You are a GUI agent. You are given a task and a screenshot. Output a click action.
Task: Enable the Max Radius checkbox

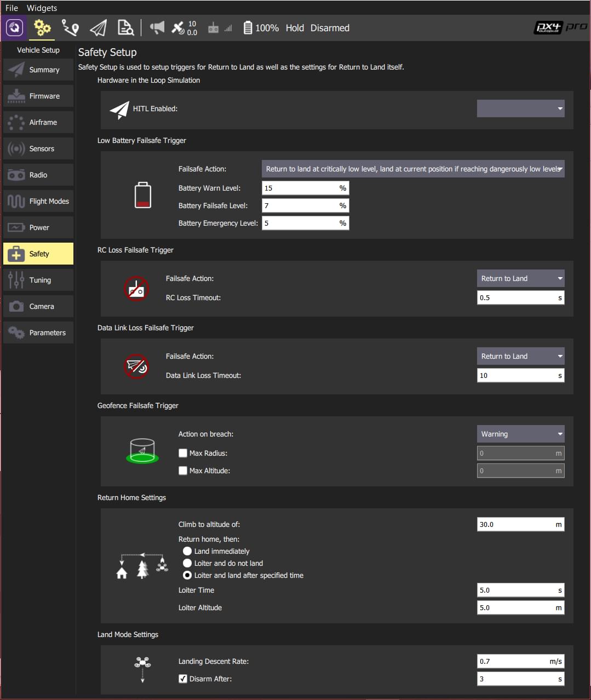pos(183,454)
